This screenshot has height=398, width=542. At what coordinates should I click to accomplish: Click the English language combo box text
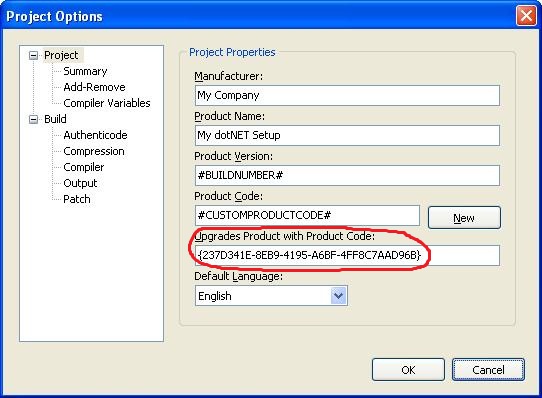215,296
